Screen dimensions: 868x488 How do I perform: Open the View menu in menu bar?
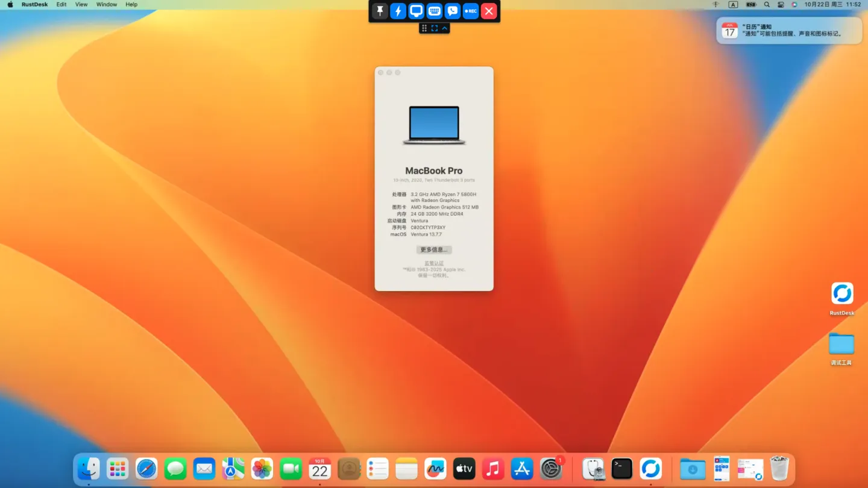(x=81, y=4)
